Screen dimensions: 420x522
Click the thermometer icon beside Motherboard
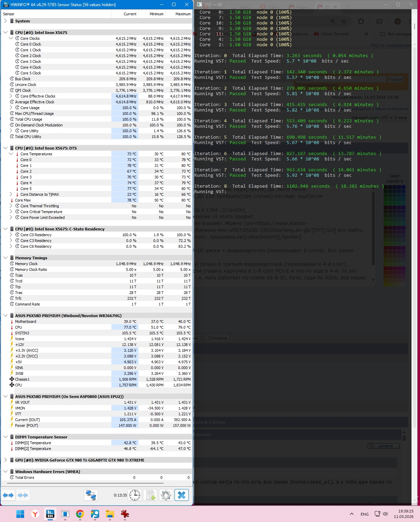point(12,321)
